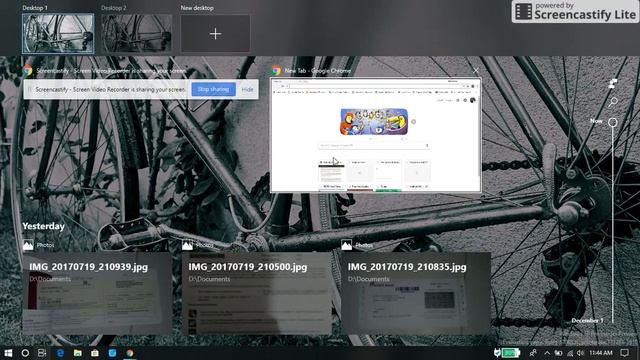
Task: Add a new virtual desktop with plus
Action: tap(215, 34)
